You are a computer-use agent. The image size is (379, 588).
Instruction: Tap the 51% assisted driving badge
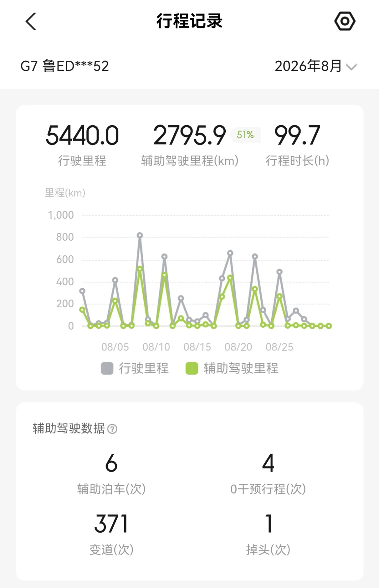point(245,135)
